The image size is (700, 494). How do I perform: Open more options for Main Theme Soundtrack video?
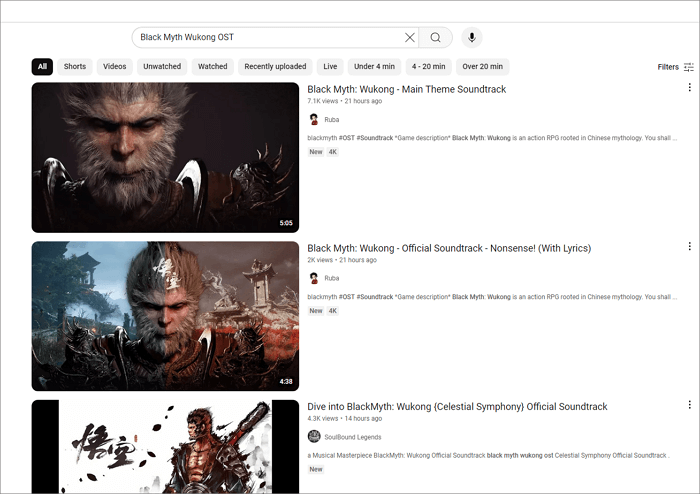click(689, 87)
